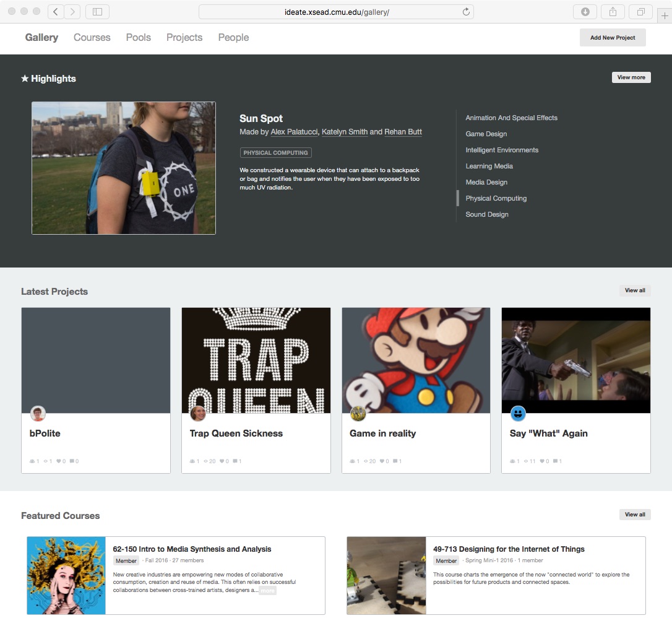Open the Trap Queen Sickness thumbnail
The height and width of the screenshot is (618, 672).
pos(256,360)
